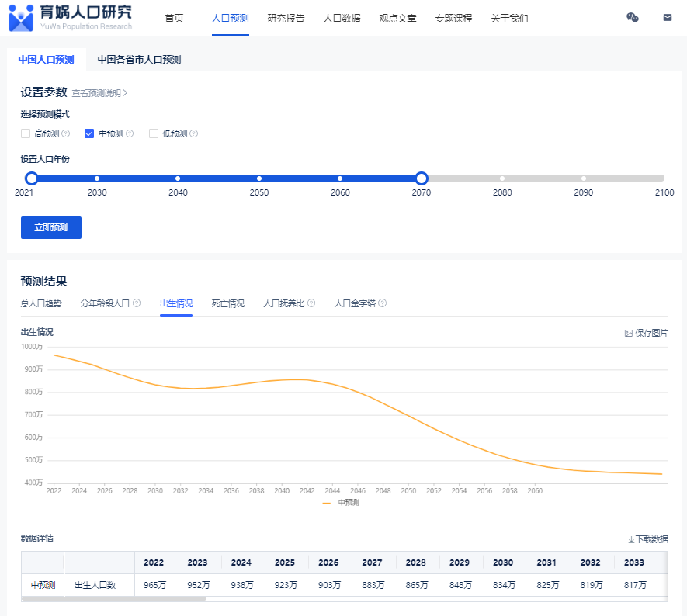687x616 pixels.
Task: Click help icon next to 高预测
Action: pos(66,133)
